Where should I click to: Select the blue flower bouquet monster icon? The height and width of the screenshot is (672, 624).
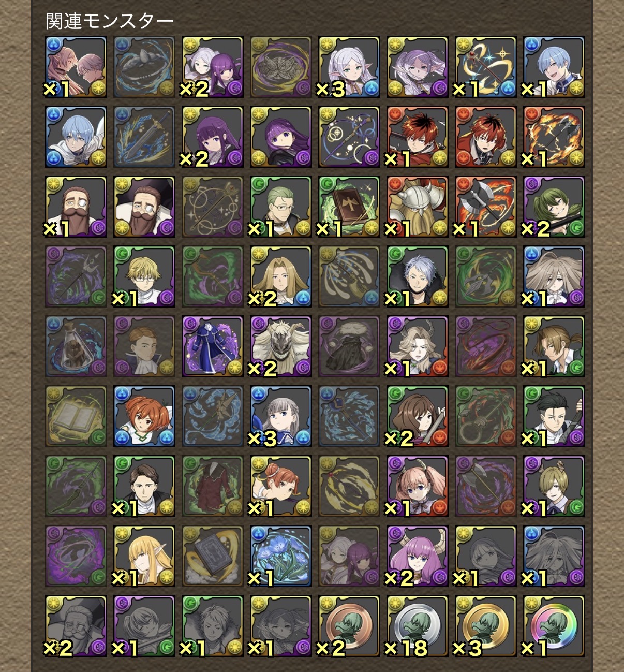pyautogui.click(x=280, y=556)
